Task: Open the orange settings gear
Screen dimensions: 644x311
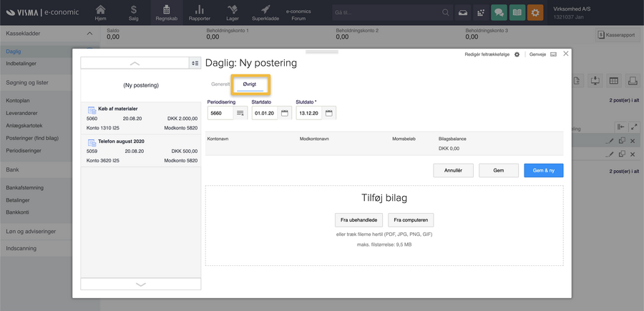Action: click(535, 13)
